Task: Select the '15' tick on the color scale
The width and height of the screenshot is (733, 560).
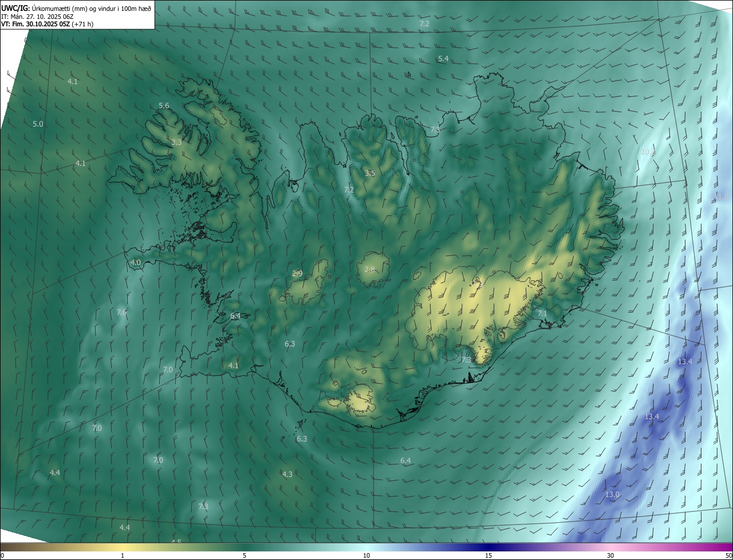Action: [488, 555]
